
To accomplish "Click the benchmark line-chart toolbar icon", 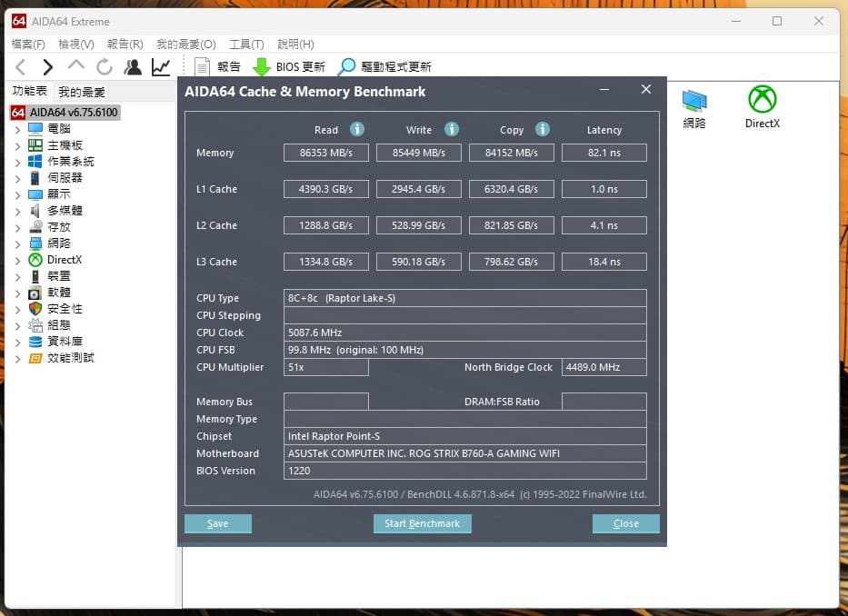I will click(x=161, y=66).
